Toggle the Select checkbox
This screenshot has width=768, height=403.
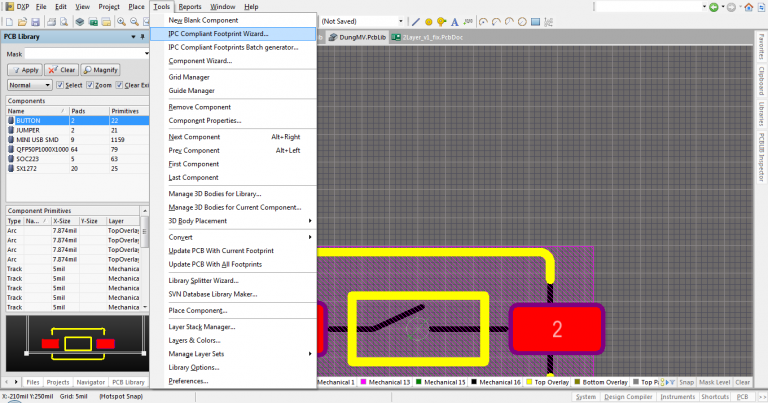61,85
